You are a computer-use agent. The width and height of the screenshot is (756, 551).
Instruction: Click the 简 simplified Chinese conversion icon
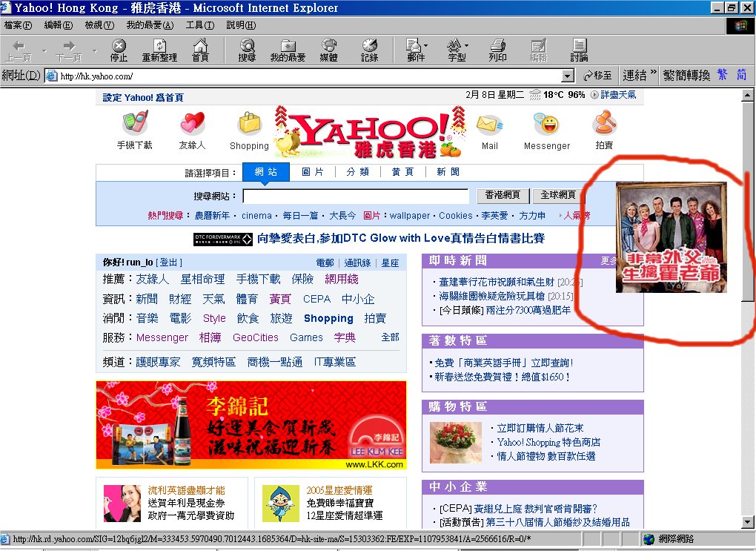tap(741, 75)
